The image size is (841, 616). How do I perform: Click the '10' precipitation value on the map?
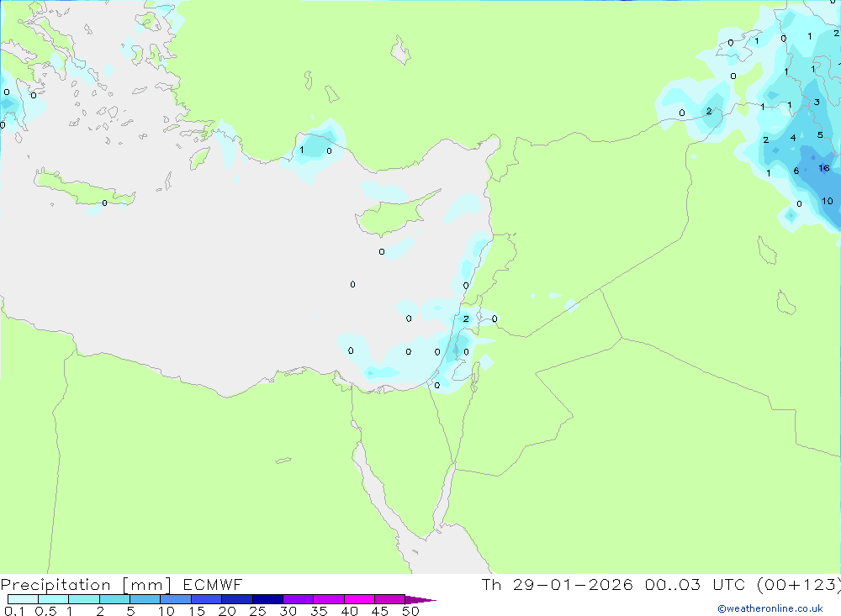[x=827, y=201]
